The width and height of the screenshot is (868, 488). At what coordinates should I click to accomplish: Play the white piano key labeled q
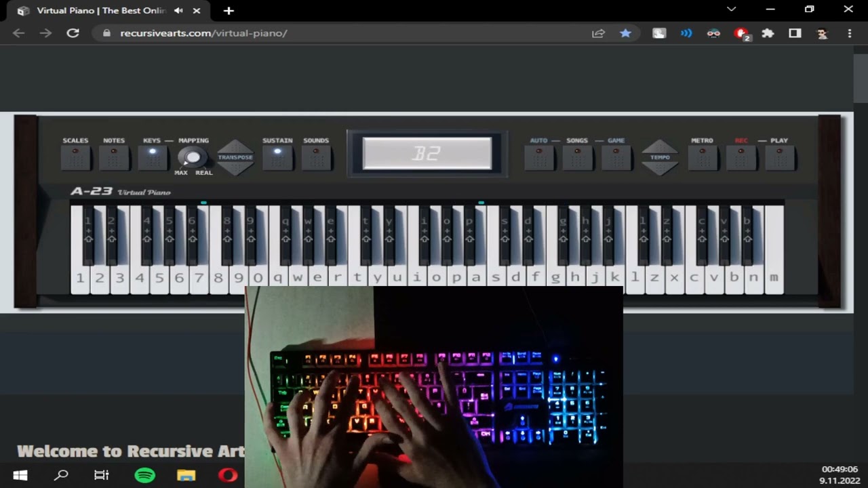pos(277,278)
